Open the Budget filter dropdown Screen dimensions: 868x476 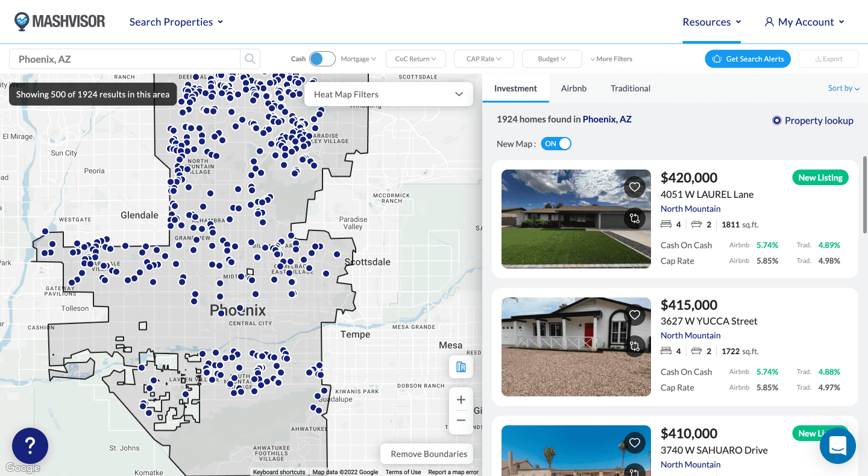[551, 59]
